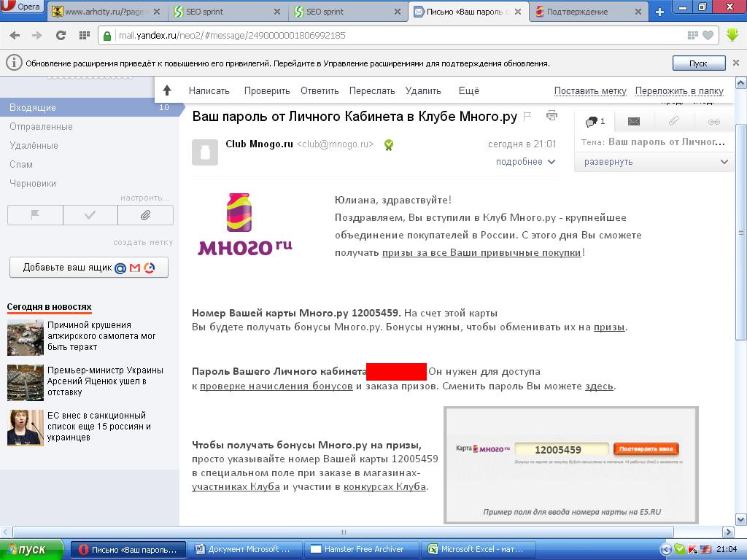Dismiss the extension update notification bar

pyautogui.click(x=736, y=63)
